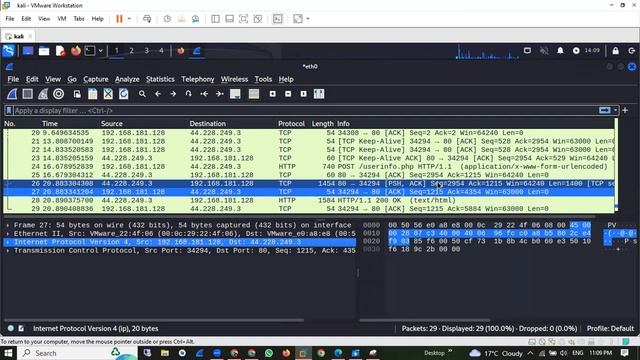Click Profile: Default in status bar
Image resolution: width=640 pixels, height=360 pixels.
[x=610, y=328]
